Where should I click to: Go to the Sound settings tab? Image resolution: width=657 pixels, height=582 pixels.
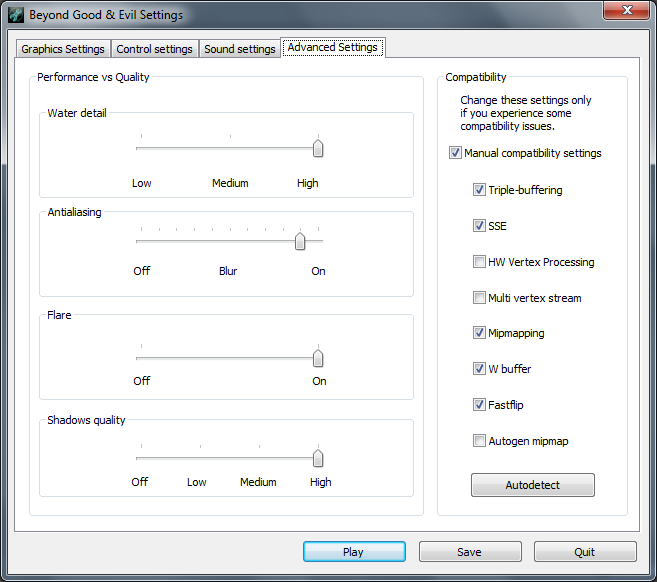point(240,49)
